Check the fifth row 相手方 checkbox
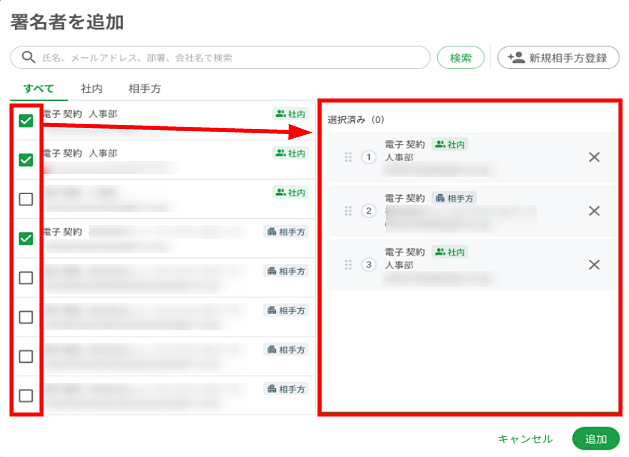This screenshot has width=629, height=457. tap(26, 278)
